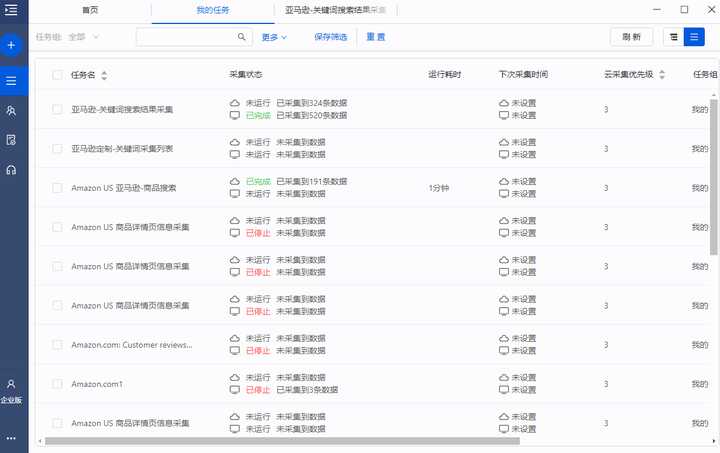Tick the checkbox for Amazon.com1 task
Screen dimensions: 720x453
coord(57,384)
